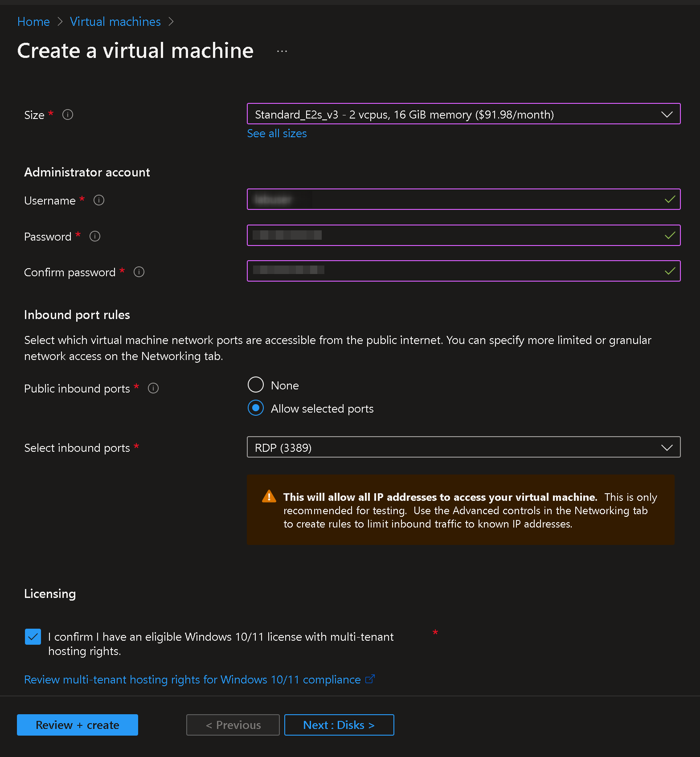
Task: Show Password info tooltip icon
Action: 95,236
